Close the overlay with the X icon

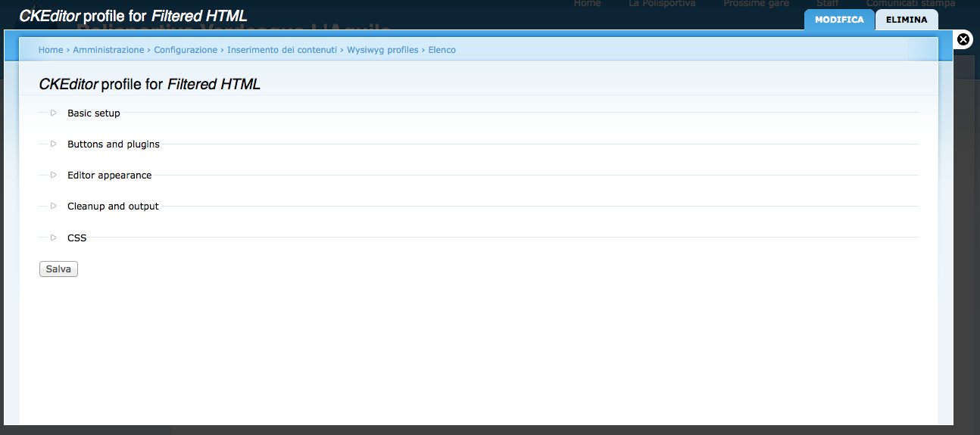coord(963,39)
